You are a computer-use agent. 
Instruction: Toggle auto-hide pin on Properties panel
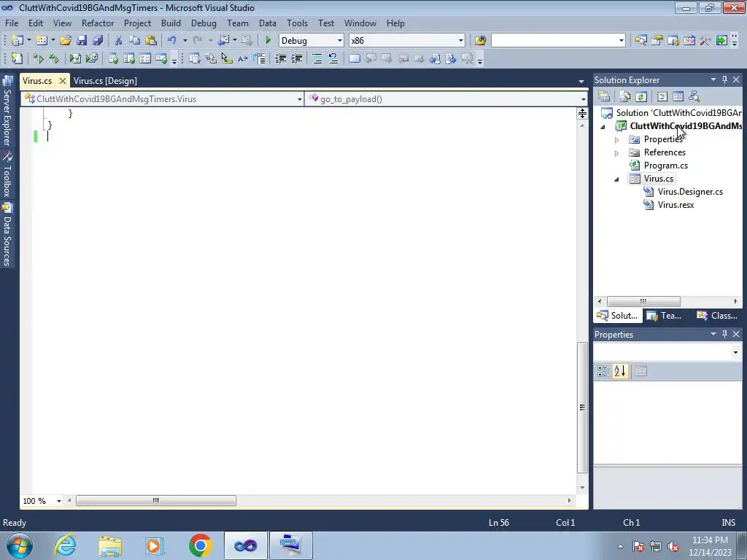point(724,334)
